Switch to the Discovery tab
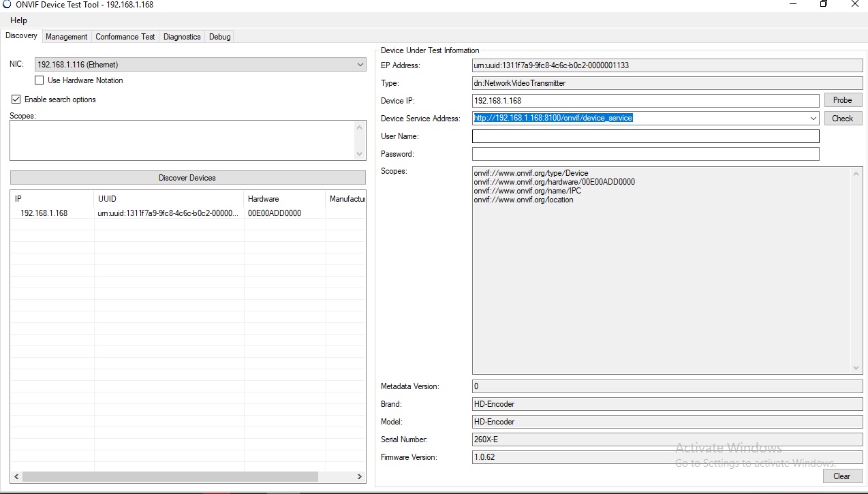 click(x=21, y=36)
